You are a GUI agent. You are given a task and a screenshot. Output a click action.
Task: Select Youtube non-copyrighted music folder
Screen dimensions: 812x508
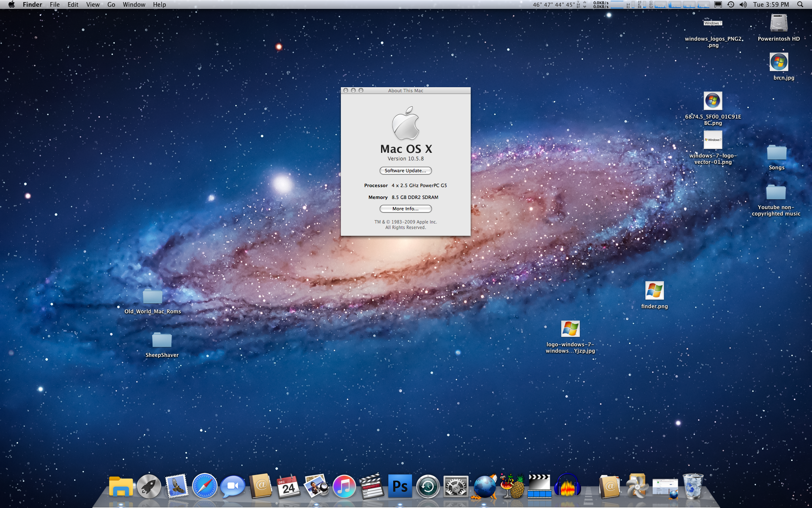(776, 193)
